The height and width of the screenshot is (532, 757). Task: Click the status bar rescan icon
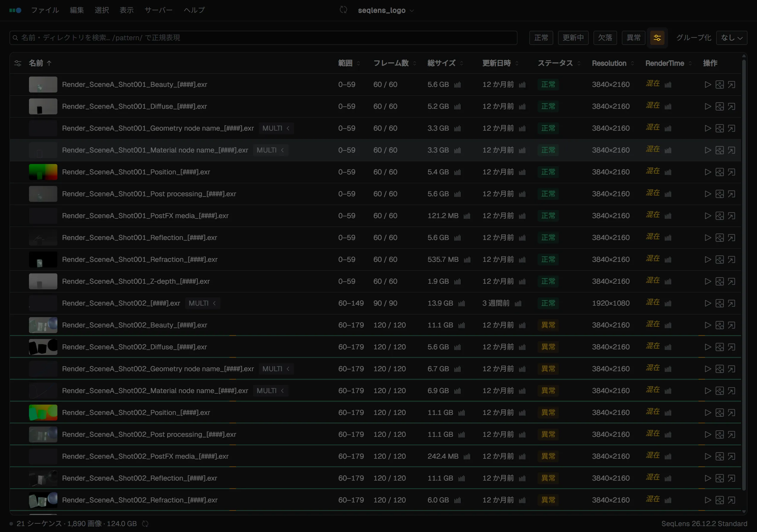coord(145,524)
